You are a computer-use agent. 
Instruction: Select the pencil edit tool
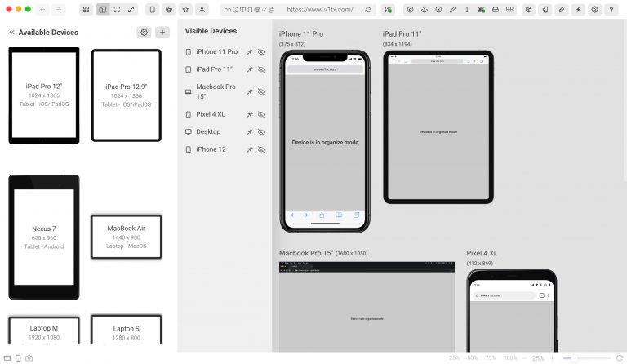452,10
